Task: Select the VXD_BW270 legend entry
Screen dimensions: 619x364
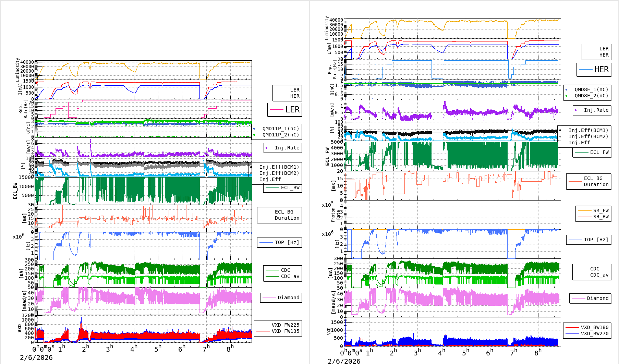Action: [594, 333]
